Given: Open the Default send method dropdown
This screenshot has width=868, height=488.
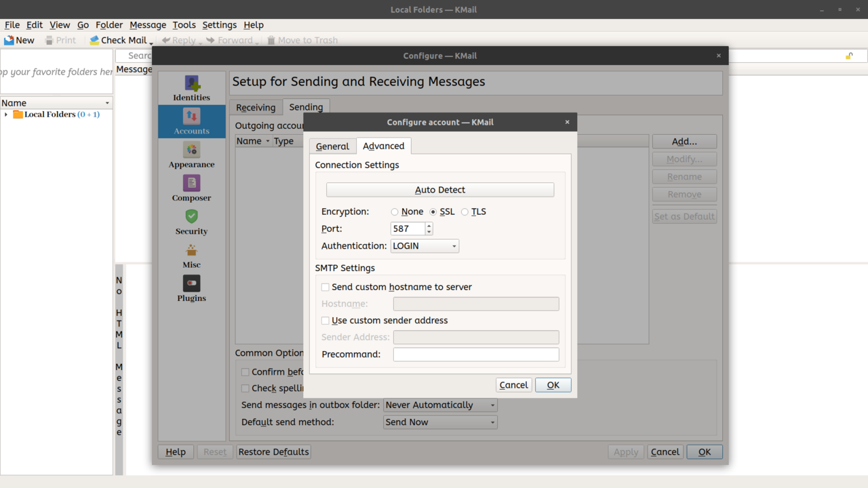Looking at the screenshot, I should pyautogui.click(x=440, y=422).
